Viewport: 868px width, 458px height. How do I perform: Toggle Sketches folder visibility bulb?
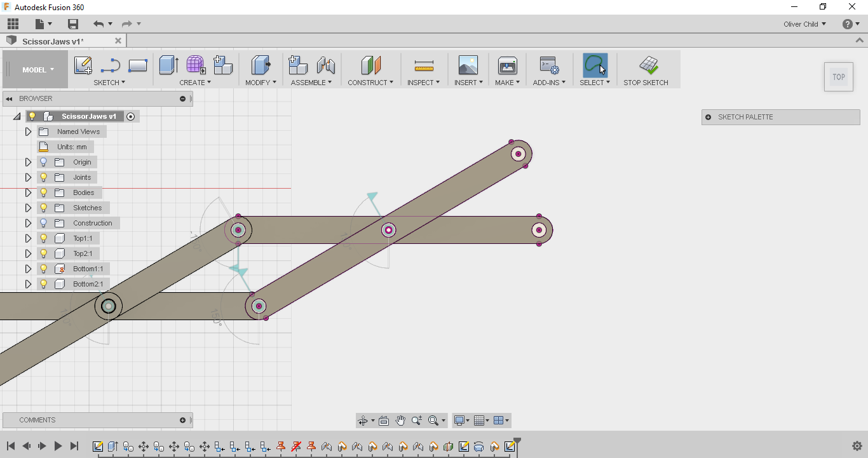(44, 208)
